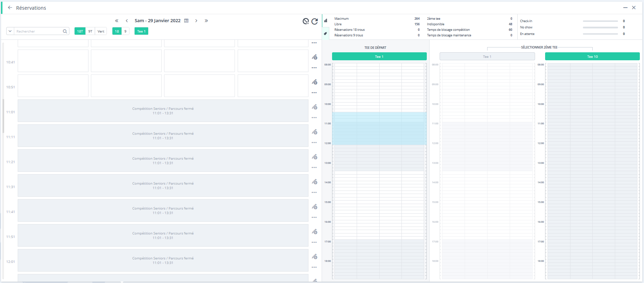
Task: Open more options for the 11:51 row
Action: point(314,242)
